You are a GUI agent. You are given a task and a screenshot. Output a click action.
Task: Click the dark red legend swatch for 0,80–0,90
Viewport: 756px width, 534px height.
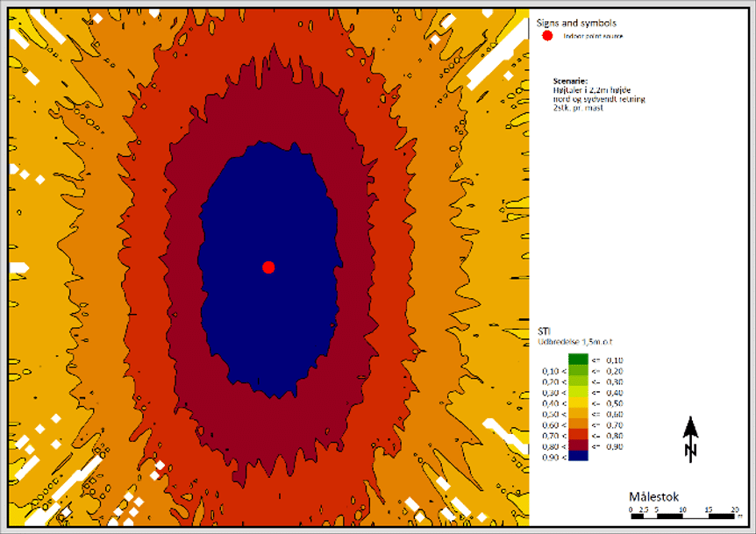coord(576,445)
